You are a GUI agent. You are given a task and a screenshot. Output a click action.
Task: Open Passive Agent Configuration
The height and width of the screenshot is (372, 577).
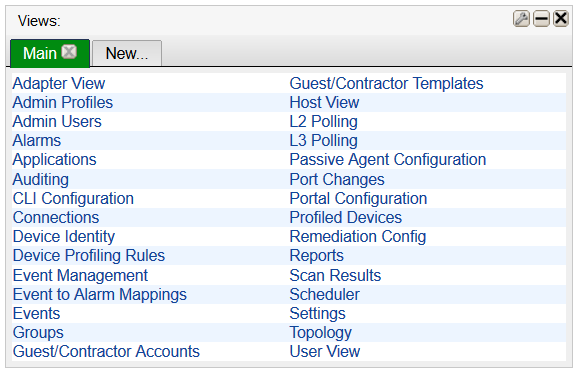click(388, 160)
